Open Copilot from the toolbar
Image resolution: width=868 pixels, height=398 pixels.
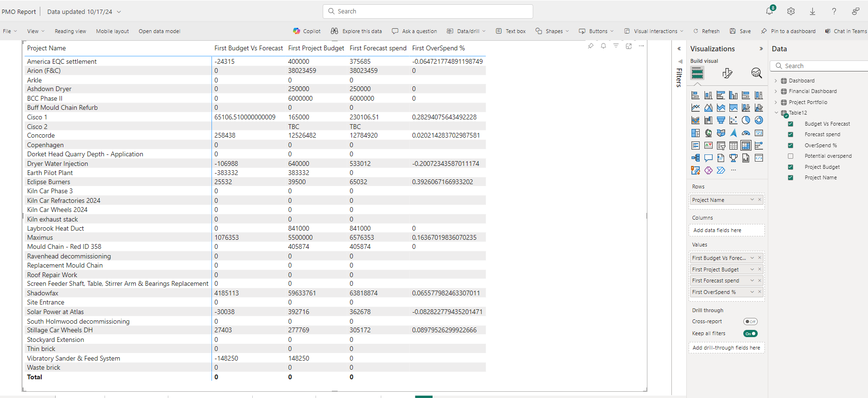click(x=307, y=31)
